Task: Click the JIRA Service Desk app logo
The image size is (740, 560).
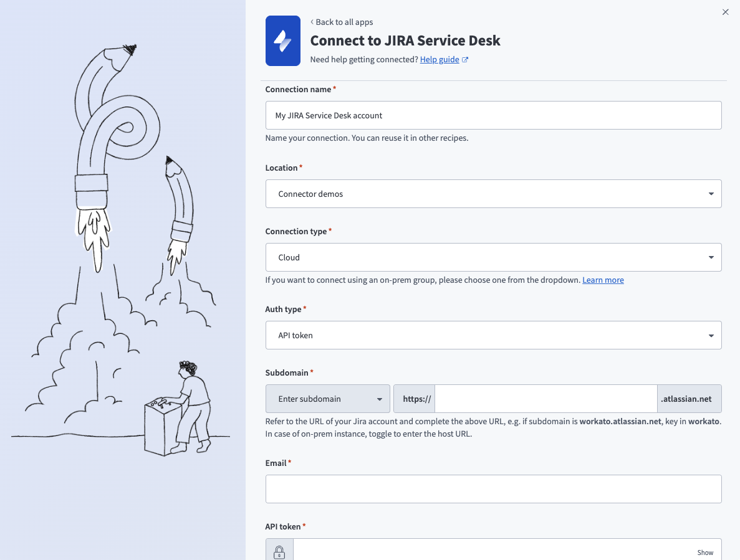Action: [x=282, y=40]
